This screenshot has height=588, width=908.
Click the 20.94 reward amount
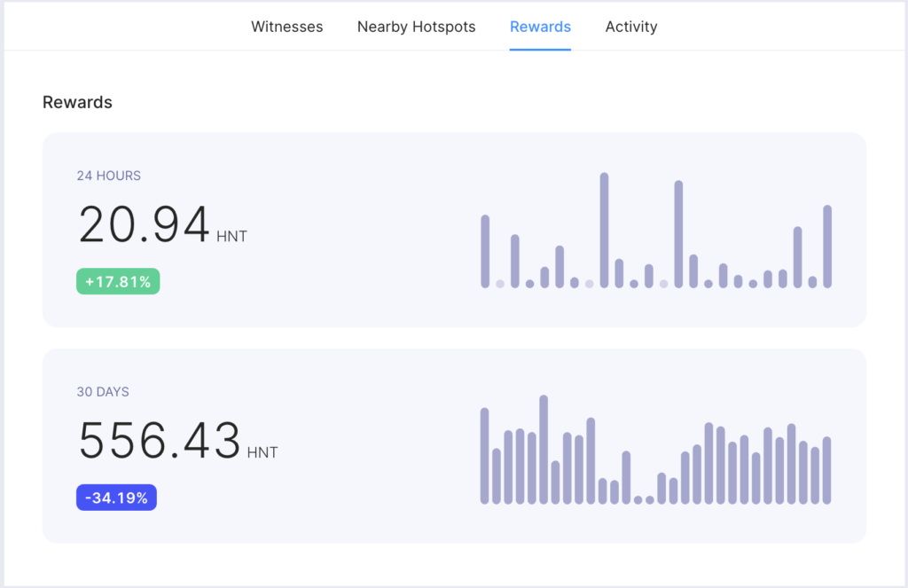pyautogui.click(x=144, y=225)
